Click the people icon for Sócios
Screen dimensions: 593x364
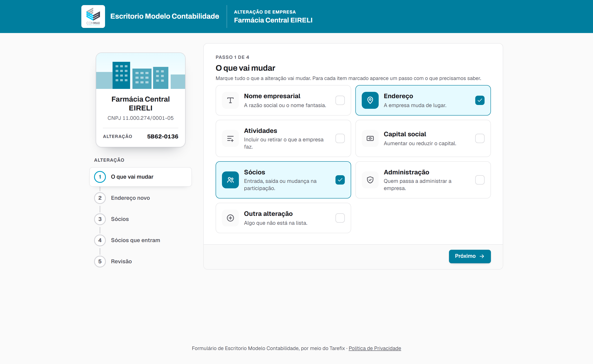click(230, 180)
